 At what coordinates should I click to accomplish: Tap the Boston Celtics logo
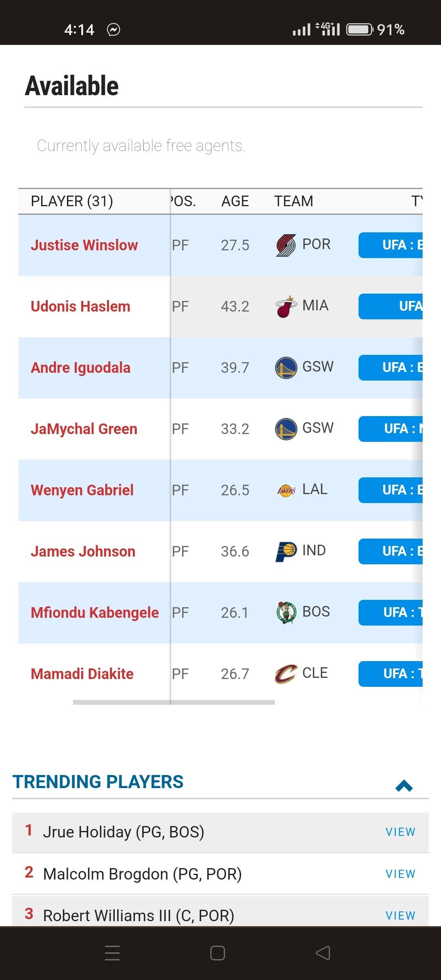point(286,613)
